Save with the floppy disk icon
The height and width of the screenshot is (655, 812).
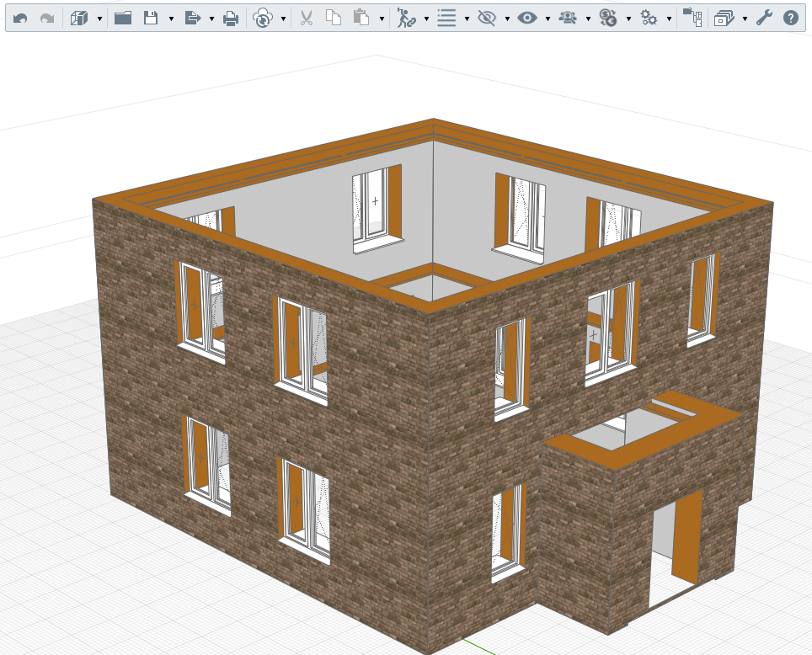(151, 19)
